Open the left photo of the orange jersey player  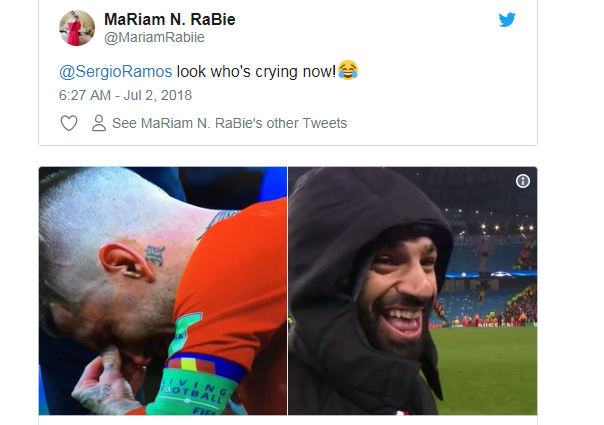(x=163, y=291)
